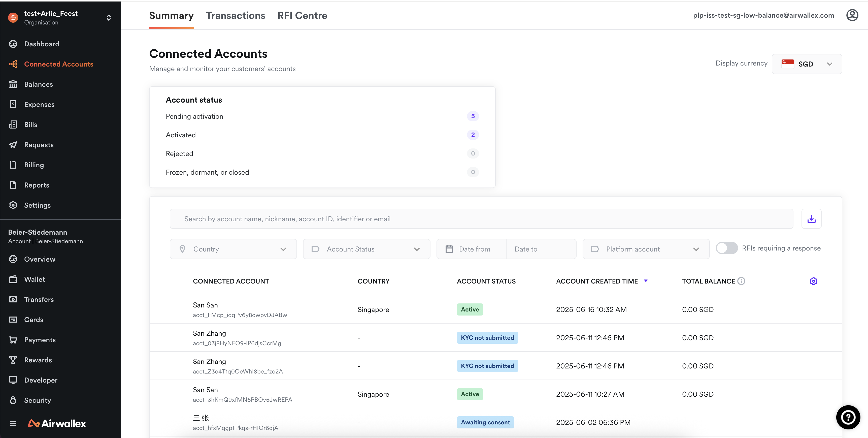868x438 pixels.
Task: Open Rewards from the sidebar
Action: click(x=38, y=360)
